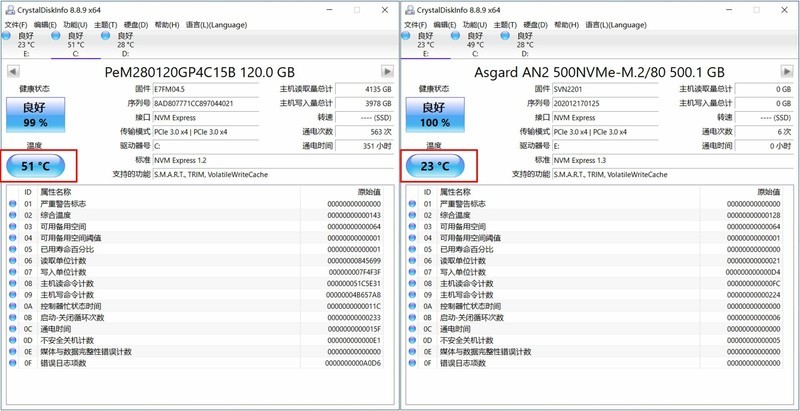Select 综合温度 row text in right window
800x411 pixels.
tap(455, 215)
